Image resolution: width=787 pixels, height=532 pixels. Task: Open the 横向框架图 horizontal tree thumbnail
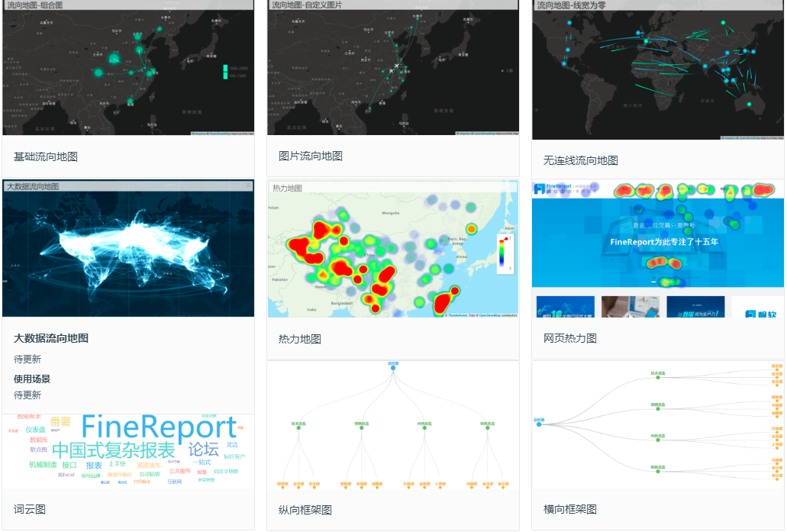[657, 424]
